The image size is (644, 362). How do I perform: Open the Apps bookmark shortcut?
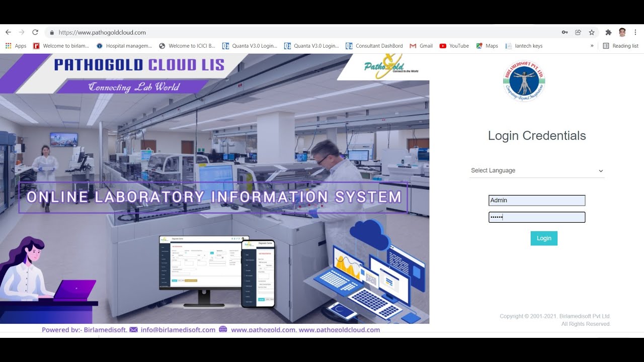pos(16,46)
